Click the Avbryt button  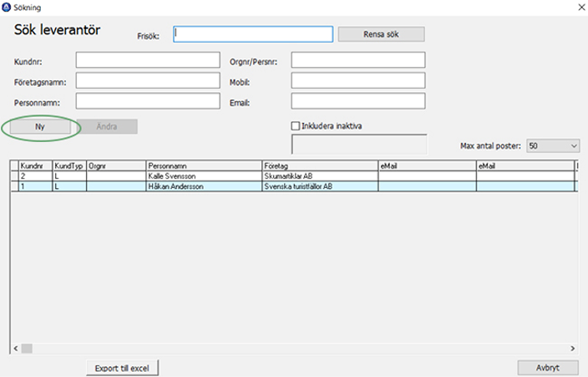click(548, 368)
